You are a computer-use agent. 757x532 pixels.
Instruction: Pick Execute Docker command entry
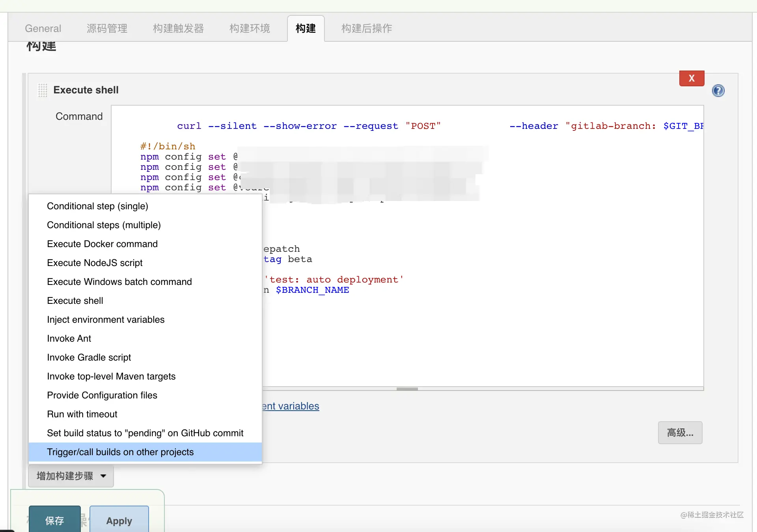pyautogui.click(x=102, y=244)
